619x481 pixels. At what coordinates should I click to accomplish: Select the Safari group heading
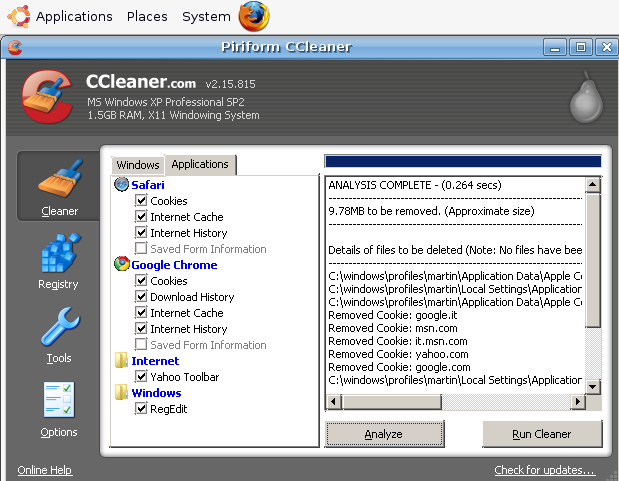coord(148,185)
